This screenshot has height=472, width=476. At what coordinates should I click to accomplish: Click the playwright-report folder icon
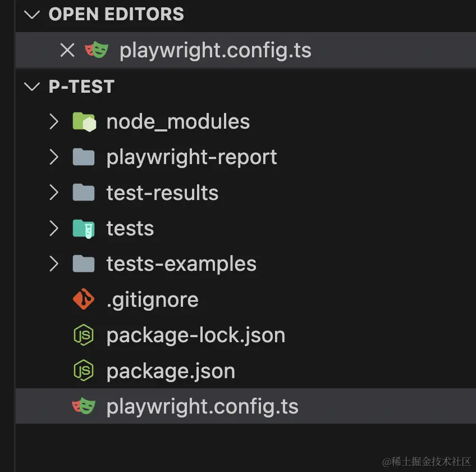84,157
